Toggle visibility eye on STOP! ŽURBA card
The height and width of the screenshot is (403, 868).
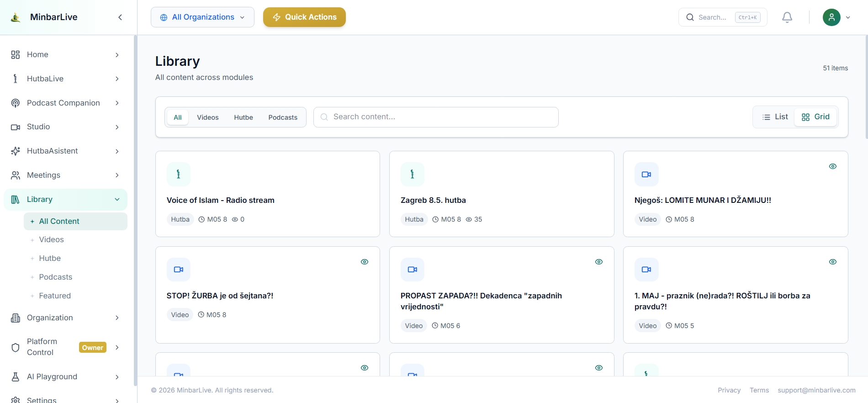click(x=365, y=262)
